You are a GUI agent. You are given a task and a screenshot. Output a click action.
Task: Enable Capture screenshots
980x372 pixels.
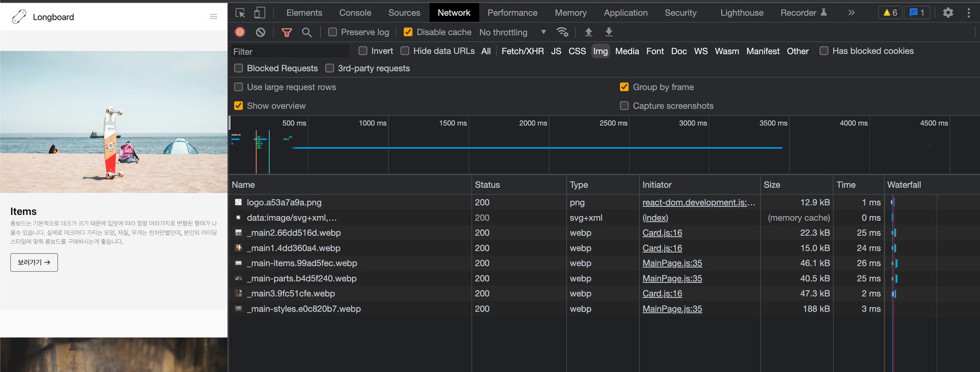[624, 105]
